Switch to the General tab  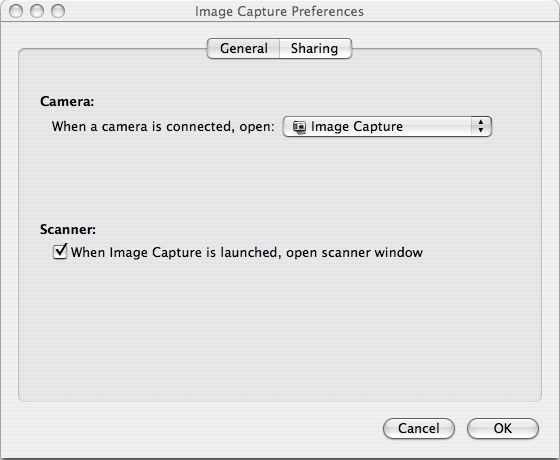(x=244, y=48)
